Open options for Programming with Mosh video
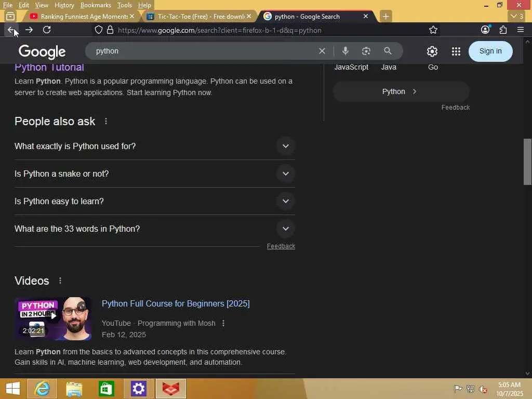The width and height of the screenshot is (532, 399). point(223,323)
